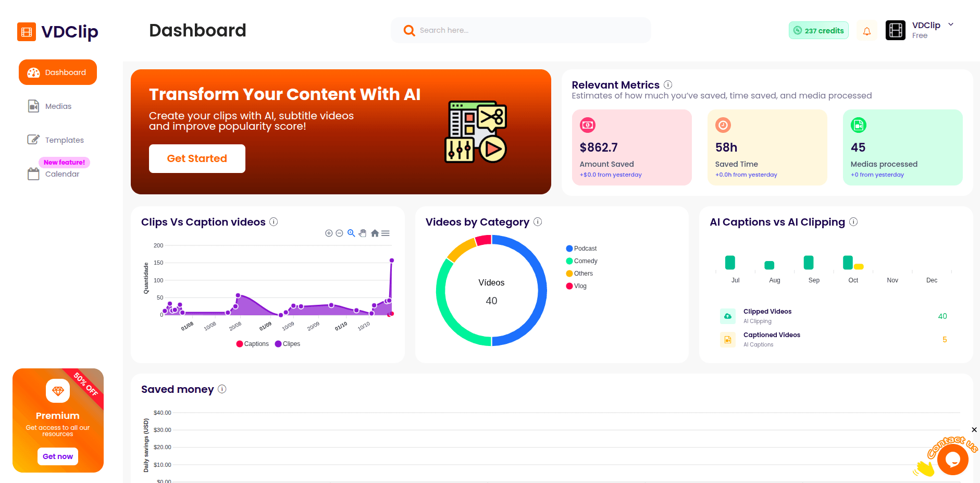This screenshot has width=980, height=483.
Task: Open notifications via the bell icon
Action: 867,30
